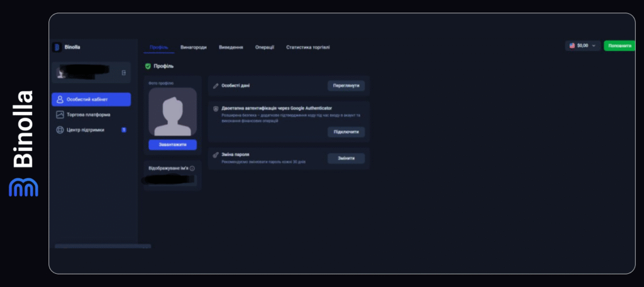Click the US flag icon in balance selector
This screenshot has width=644, height=287.
pos(572,46)
